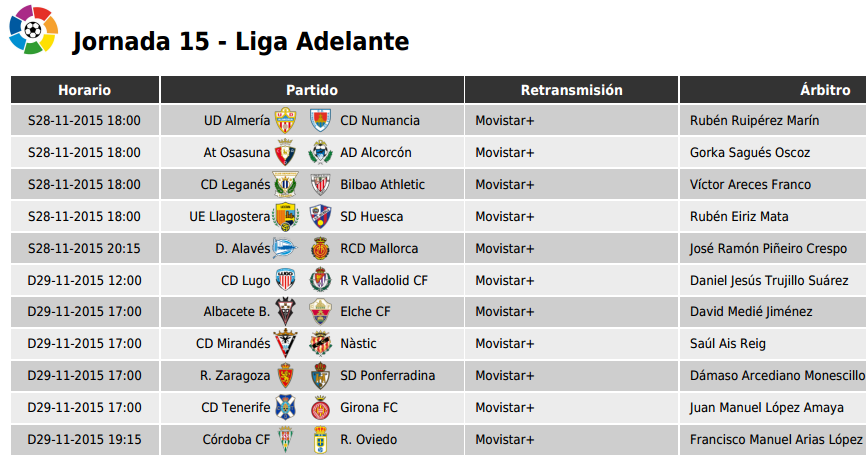Select the Albacete B. crest icon
Image resolution: width=866 pixels, height=456 pixels.
[x=286, y=311]
